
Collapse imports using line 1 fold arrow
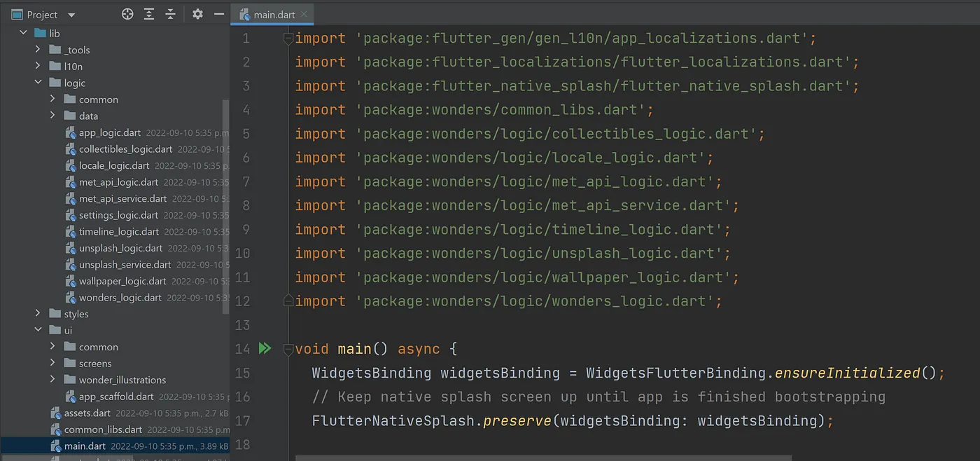(x=288, y=37)
